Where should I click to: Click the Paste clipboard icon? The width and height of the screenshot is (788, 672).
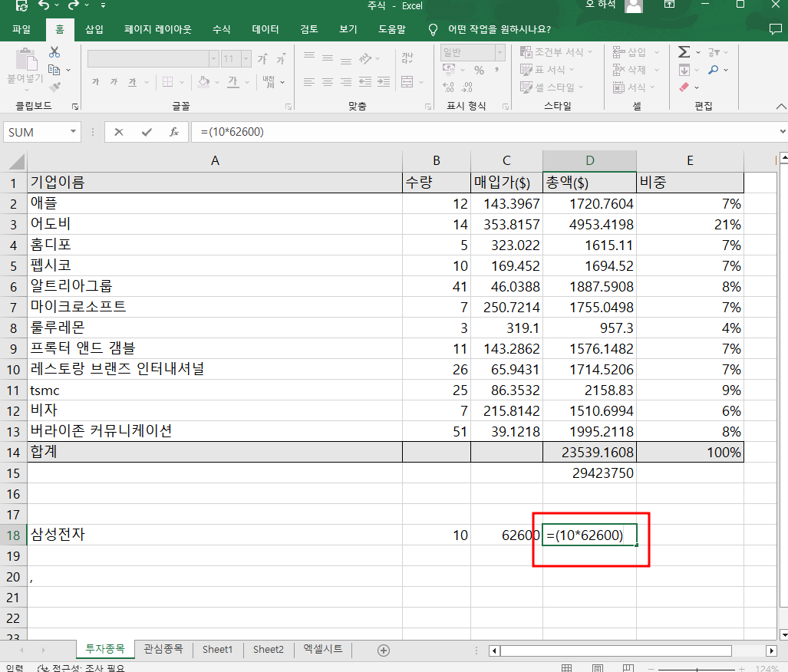pyautogui.click(x=26, y=59)
